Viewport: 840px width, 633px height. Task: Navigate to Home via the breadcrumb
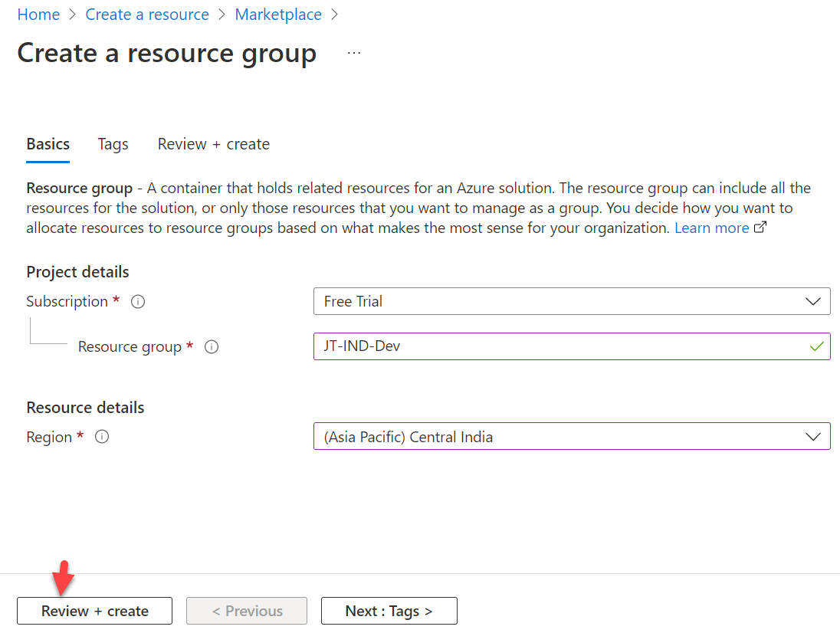(x=38, y=14)
